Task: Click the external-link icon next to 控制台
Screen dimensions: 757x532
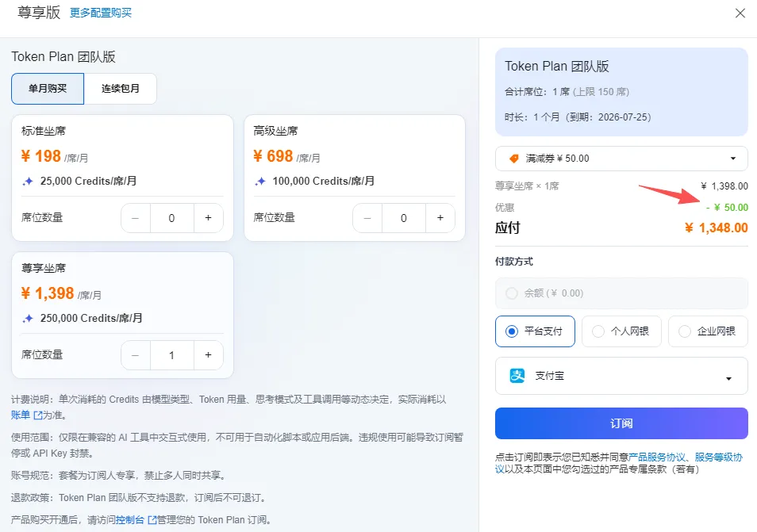Action: (152, 520)
